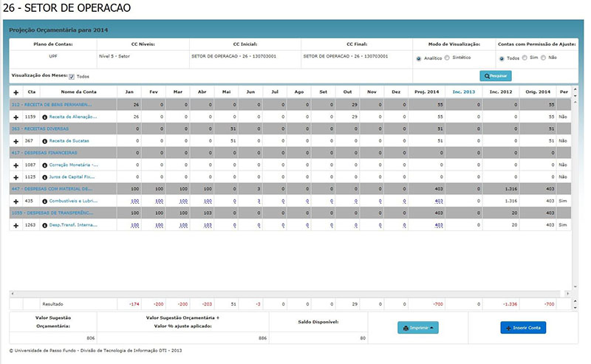The image size is (591, 364).
Task: Click Valor Sugestão Orçamentária value 806
Action: click(90, 338)
